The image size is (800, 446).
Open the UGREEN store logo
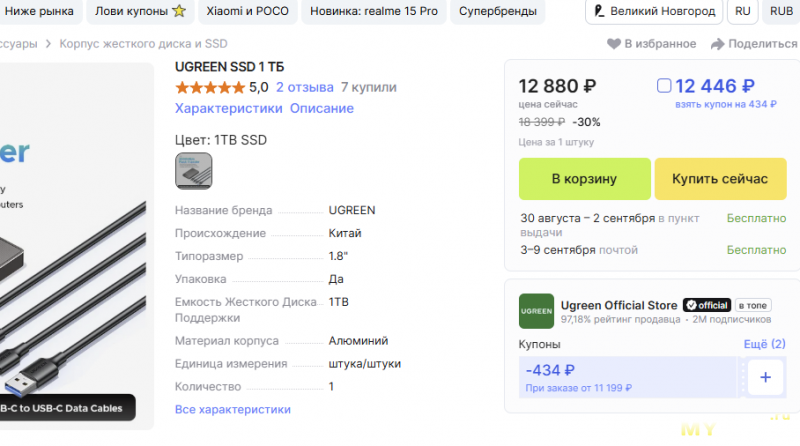pyautogui.click(x=536, y=311)
